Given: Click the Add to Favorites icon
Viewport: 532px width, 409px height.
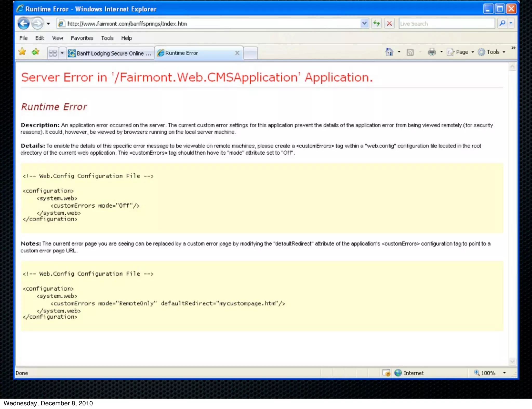Looking at the screenshot, I should click(36, 52).
